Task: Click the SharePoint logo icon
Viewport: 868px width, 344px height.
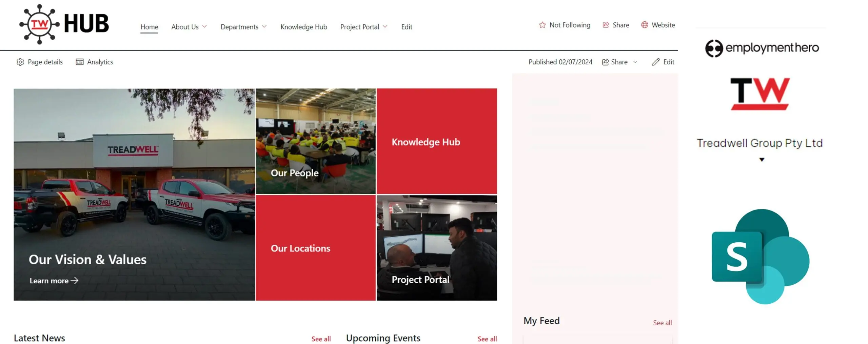Action: pos(760,257)
